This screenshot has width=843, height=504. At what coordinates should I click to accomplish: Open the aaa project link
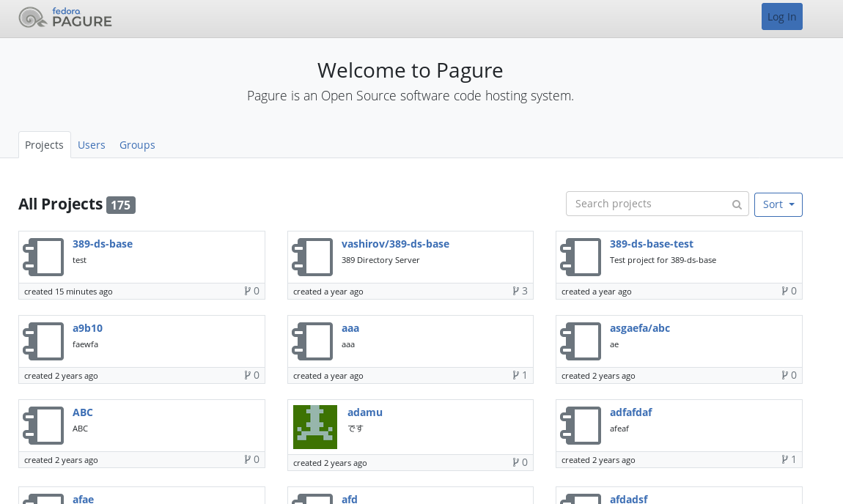350,328
